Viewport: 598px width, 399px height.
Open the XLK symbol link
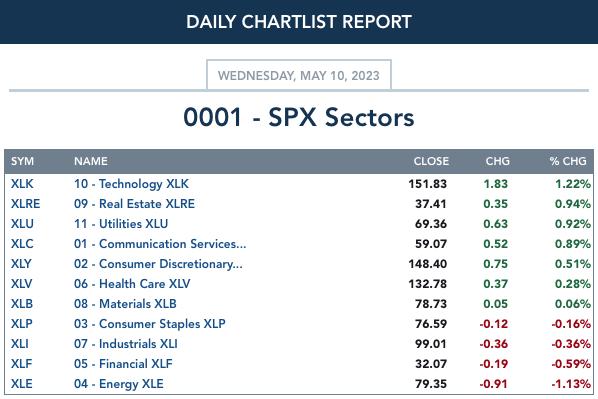[x=22, y=184]
